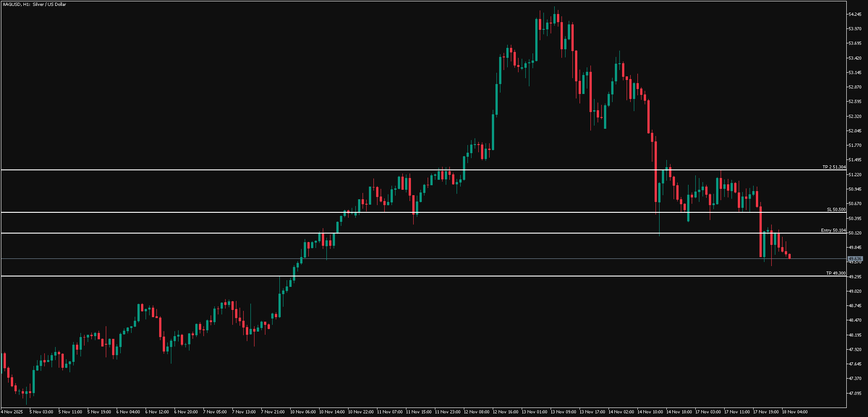Screen dimensions: 868x417
Task: Click the 47.095 price axis label
Action: point(855,393)
